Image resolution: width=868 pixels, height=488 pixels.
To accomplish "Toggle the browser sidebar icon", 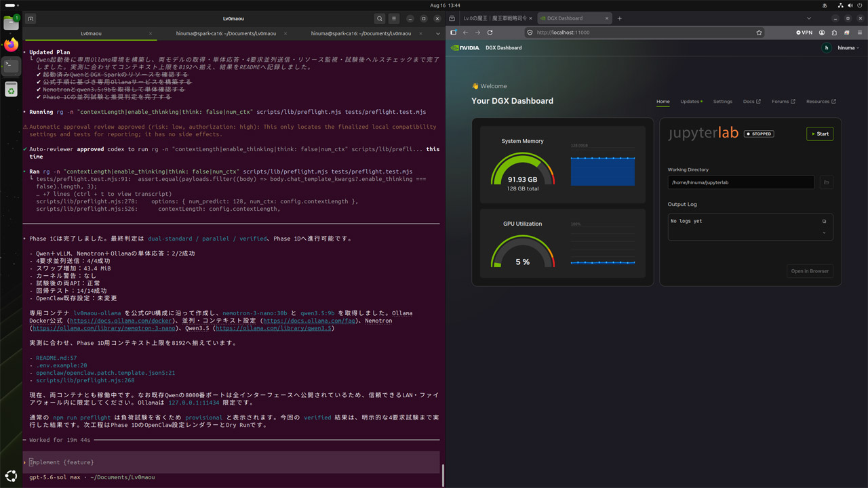I will pos(453,33).
